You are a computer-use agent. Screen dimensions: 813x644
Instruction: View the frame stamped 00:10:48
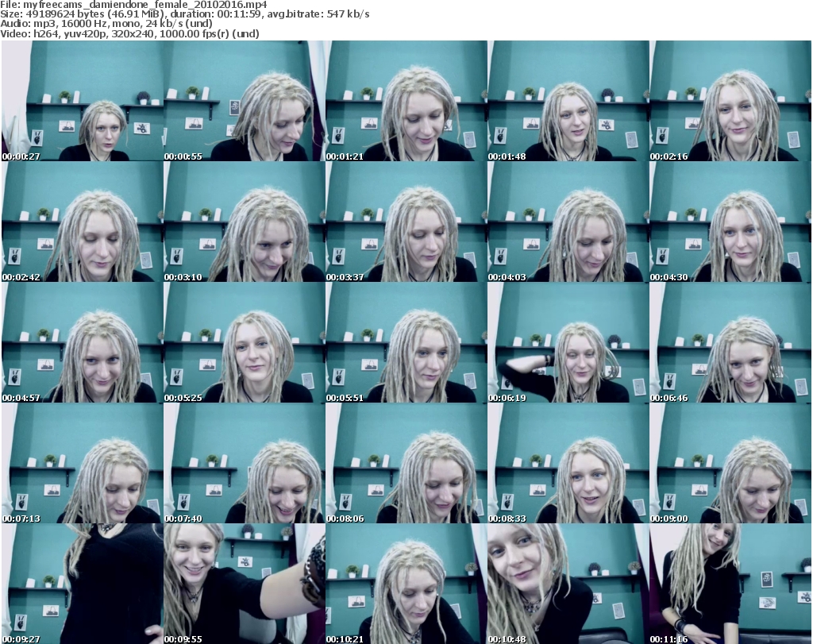(x=568, y=584)
